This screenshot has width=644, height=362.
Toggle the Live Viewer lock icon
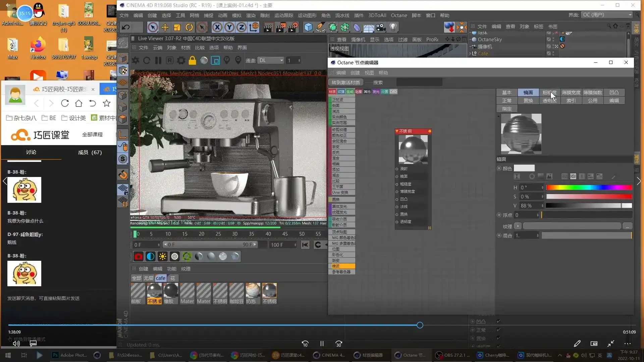pyautogui.click(x=192, y=61)
